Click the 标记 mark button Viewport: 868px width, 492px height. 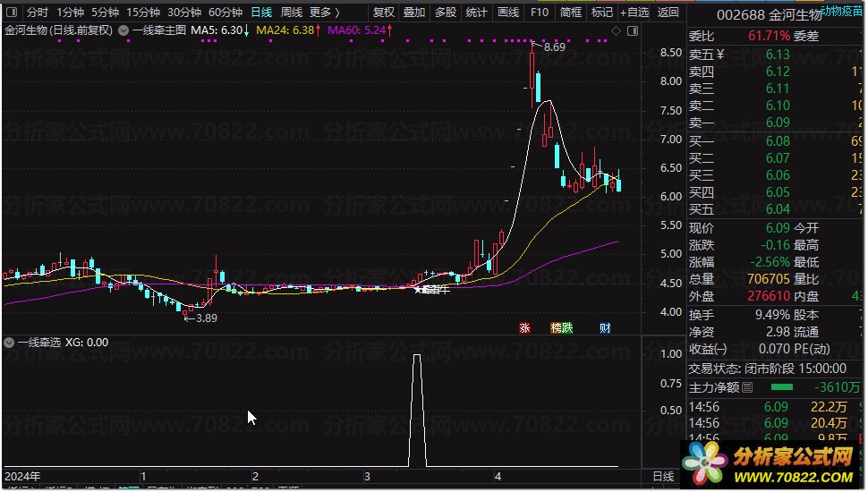pos(601,13)
